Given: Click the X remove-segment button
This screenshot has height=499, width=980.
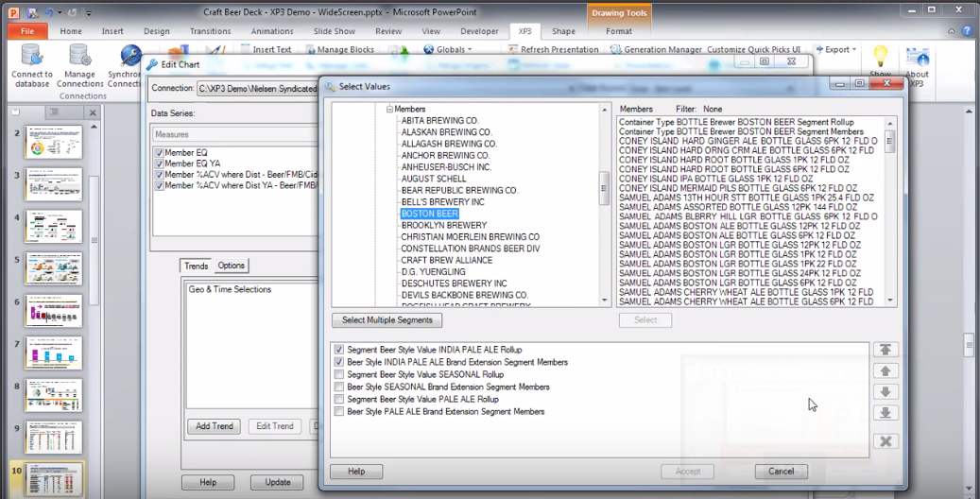Looking at the screenshot, I should (885, 441).
